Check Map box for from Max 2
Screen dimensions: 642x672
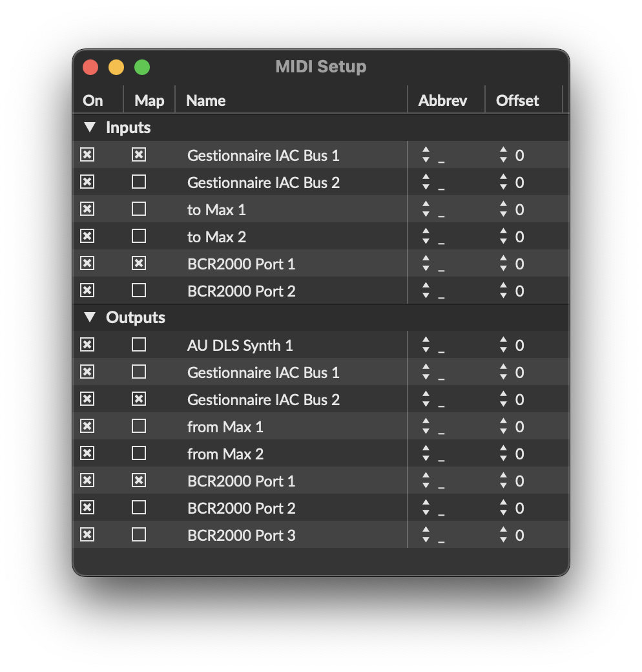(139, 453)
